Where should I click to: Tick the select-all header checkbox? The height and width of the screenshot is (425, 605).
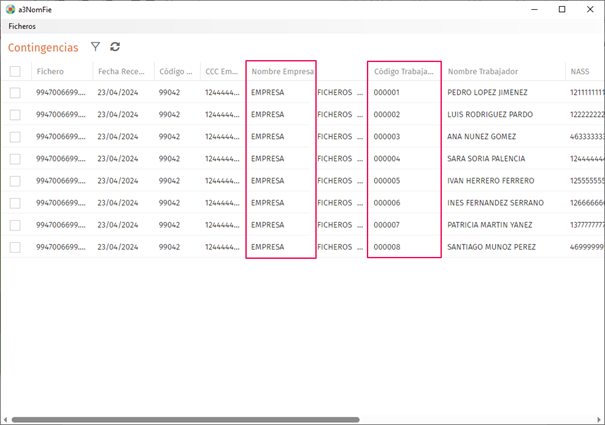coord(15,71)
